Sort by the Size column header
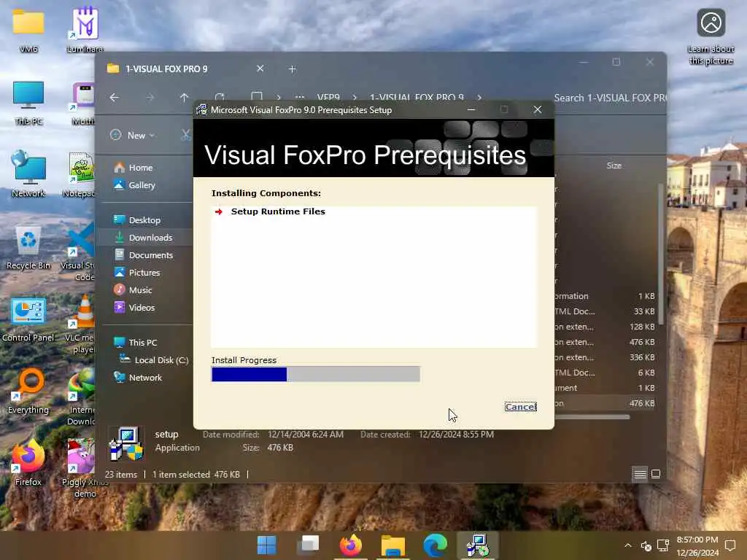 (x=614, y=166)
